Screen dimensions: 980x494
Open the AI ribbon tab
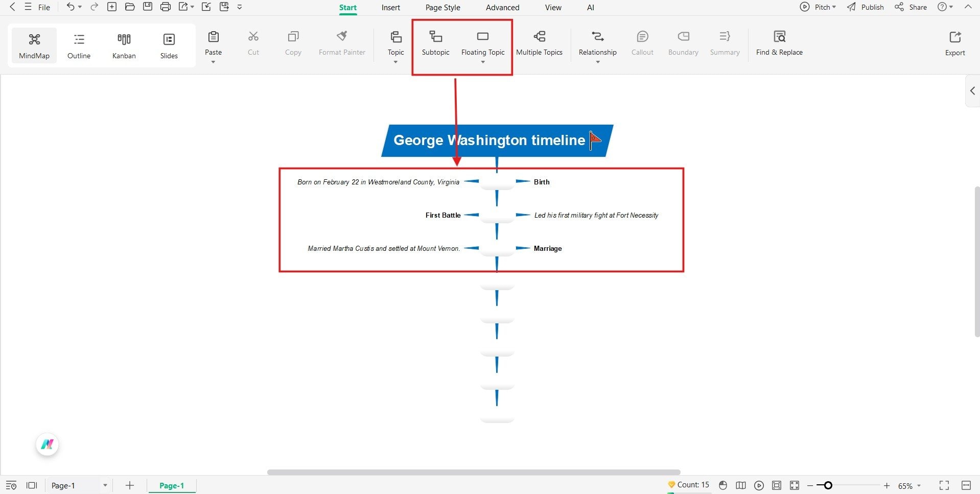click(590, 7)
